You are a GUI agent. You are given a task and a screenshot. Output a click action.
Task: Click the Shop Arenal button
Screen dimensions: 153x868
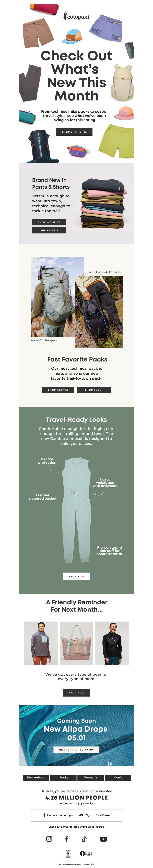click(x=58, y=390)
